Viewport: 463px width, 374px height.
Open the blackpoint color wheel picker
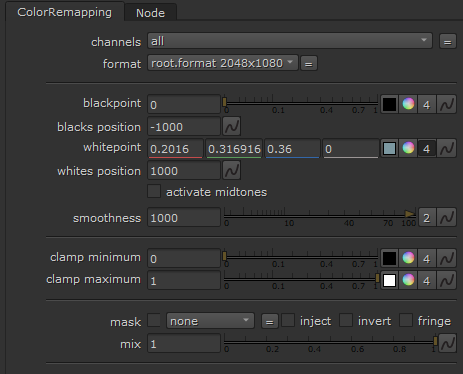coord(408,104)
